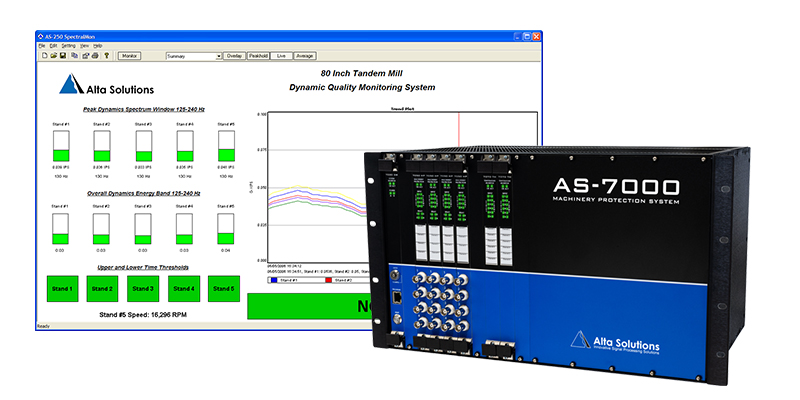Maximize the AS-250 SpectralMon window

(x=527, y=37)
